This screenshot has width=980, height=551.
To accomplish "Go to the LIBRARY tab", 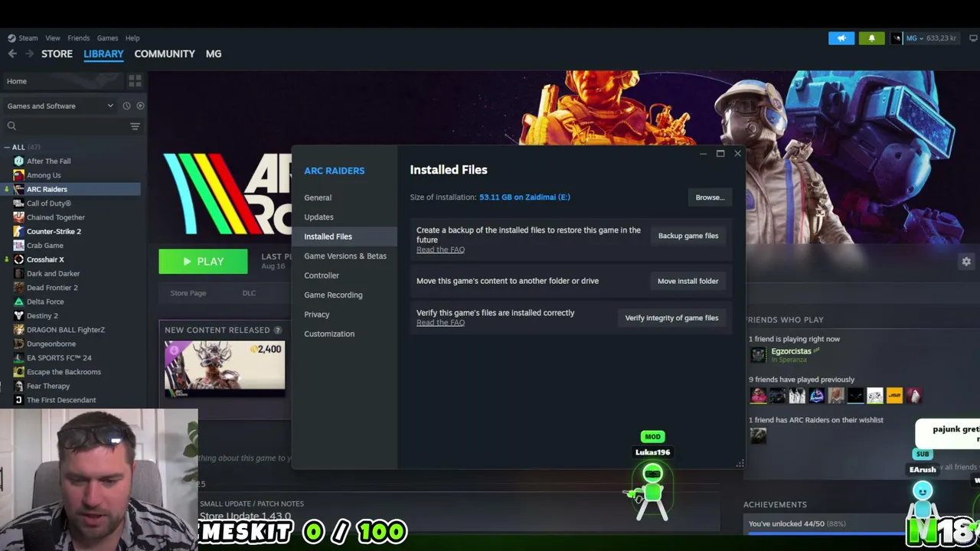I will (x=103, y=54).
